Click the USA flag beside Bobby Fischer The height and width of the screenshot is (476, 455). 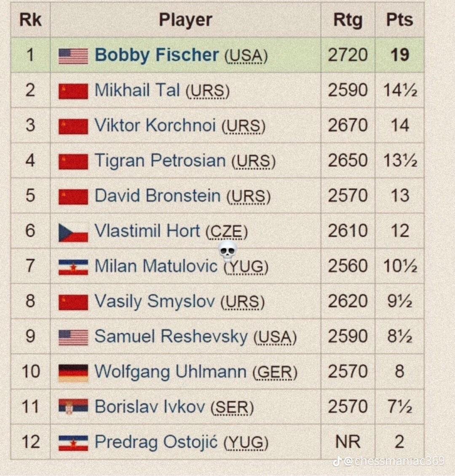pyautogui.click(x=73, y=56)
